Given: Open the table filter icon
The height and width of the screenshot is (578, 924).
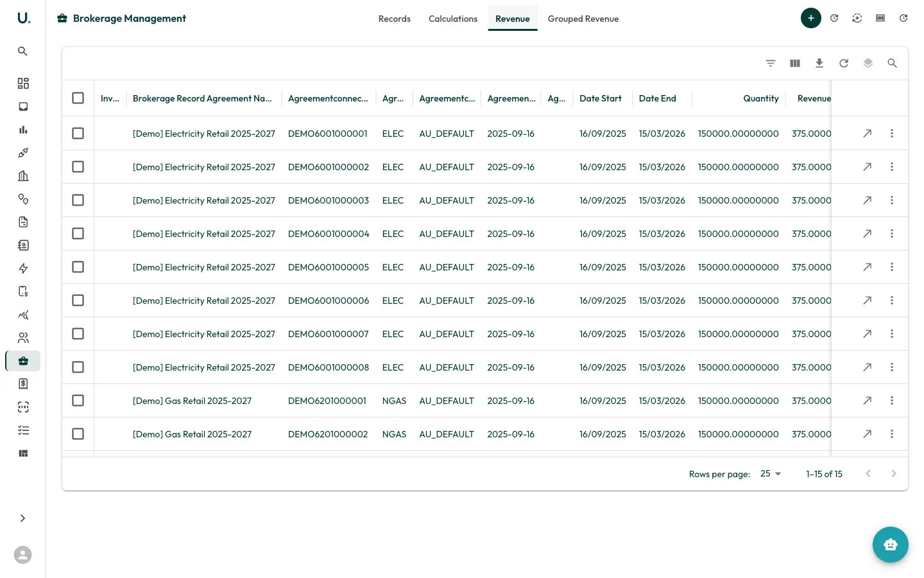Looking at the screenshot, I should coord(771,63).
